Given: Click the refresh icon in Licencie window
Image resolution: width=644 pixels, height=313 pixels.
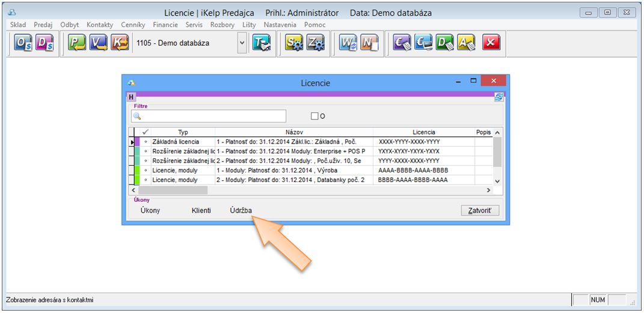Looking at the screenshot, I should tap(498, 97).
